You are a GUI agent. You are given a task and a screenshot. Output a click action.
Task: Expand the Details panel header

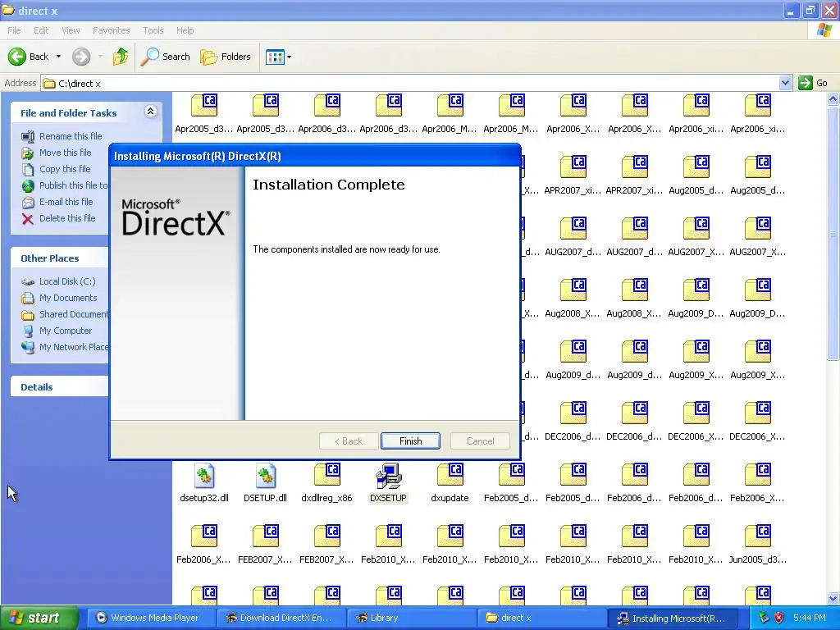[60, 387]
